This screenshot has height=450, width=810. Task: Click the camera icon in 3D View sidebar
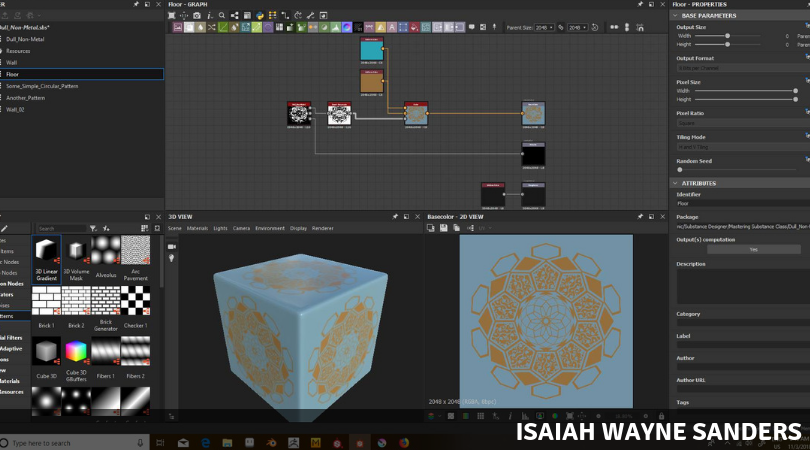pyautogui.click(x=171, y=245)
